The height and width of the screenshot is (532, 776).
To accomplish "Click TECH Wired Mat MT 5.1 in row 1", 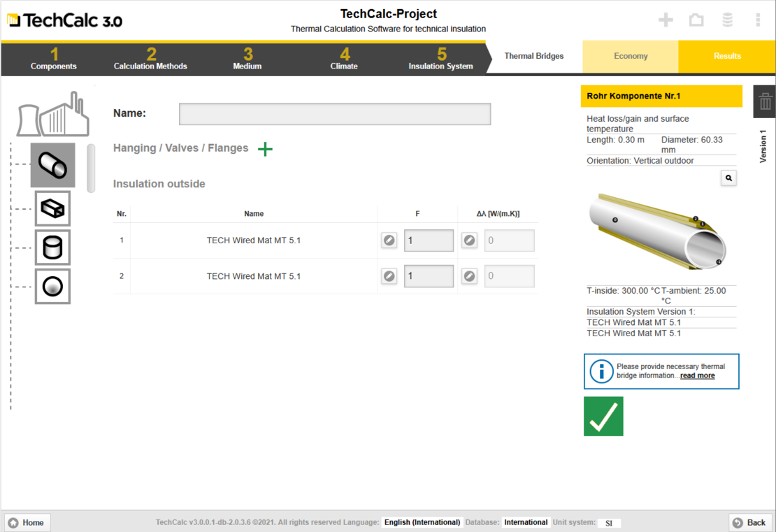I will coord(253,240).
